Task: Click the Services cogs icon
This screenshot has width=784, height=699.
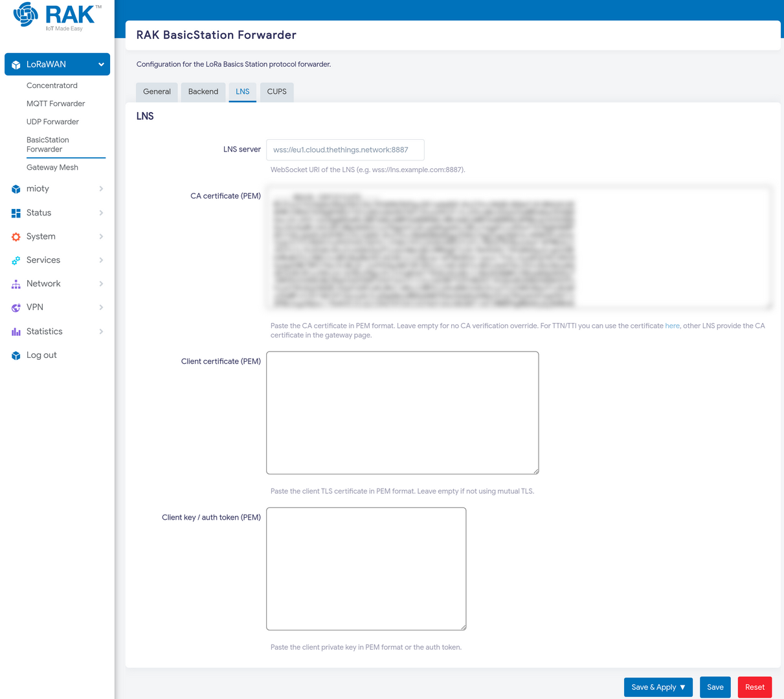Action: tap(16, 260)
